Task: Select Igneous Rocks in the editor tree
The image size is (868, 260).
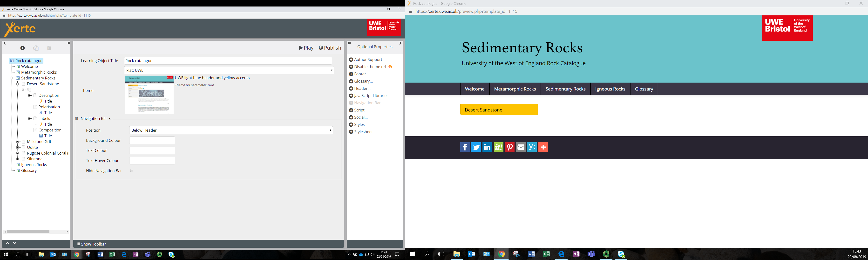Action: [x=34, y=165]
